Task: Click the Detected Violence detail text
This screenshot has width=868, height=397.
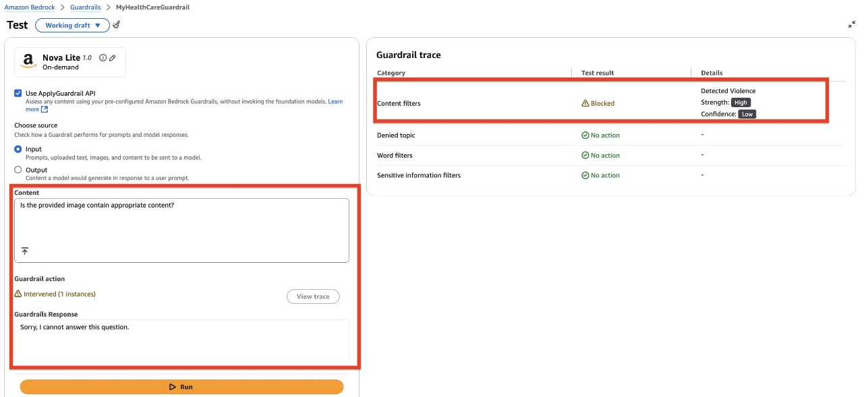Action: (728, 91)
